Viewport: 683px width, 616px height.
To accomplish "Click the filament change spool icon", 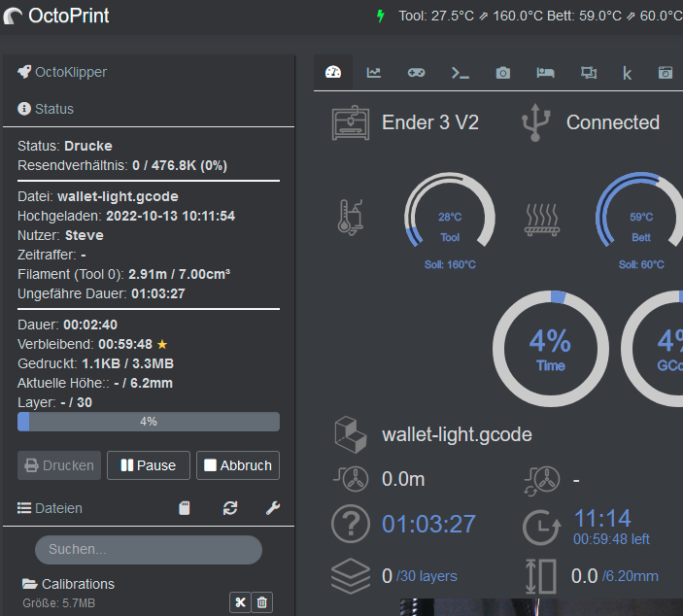I will tap(542, 481).
